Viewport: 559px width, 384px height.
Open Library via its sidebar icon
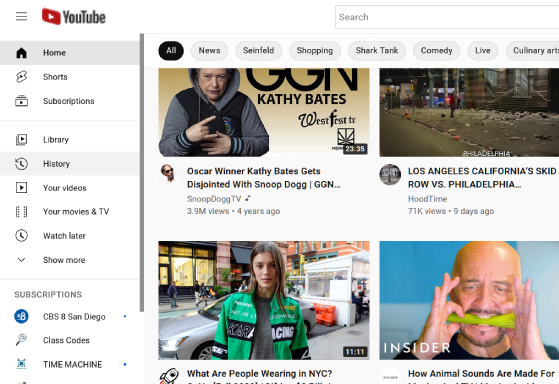21,139
